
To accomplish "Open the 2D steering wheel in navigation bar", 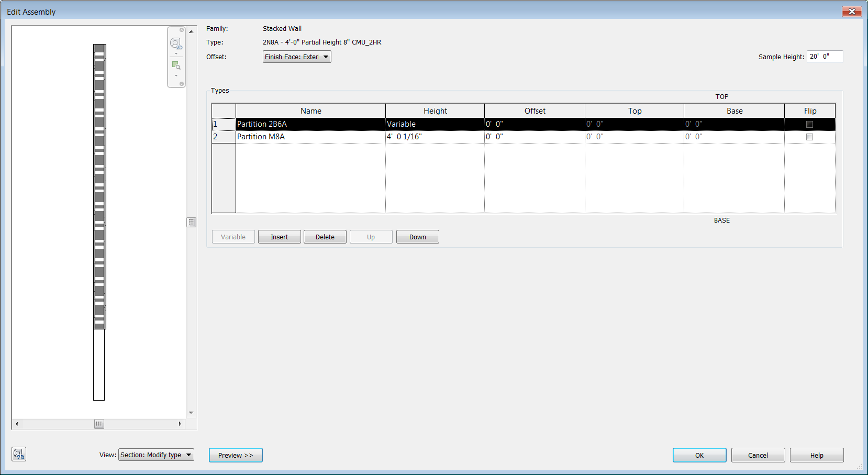I will point(176,43).
